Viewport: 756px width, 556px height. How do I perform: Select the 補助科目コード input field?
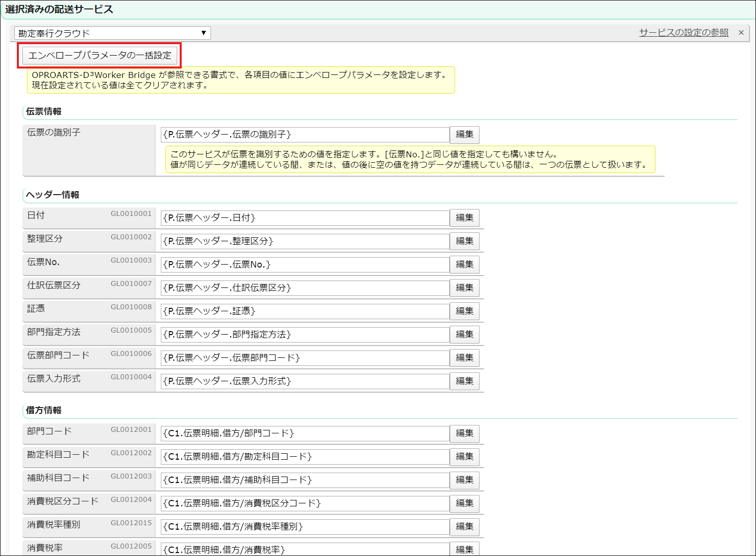coord(305,480)
